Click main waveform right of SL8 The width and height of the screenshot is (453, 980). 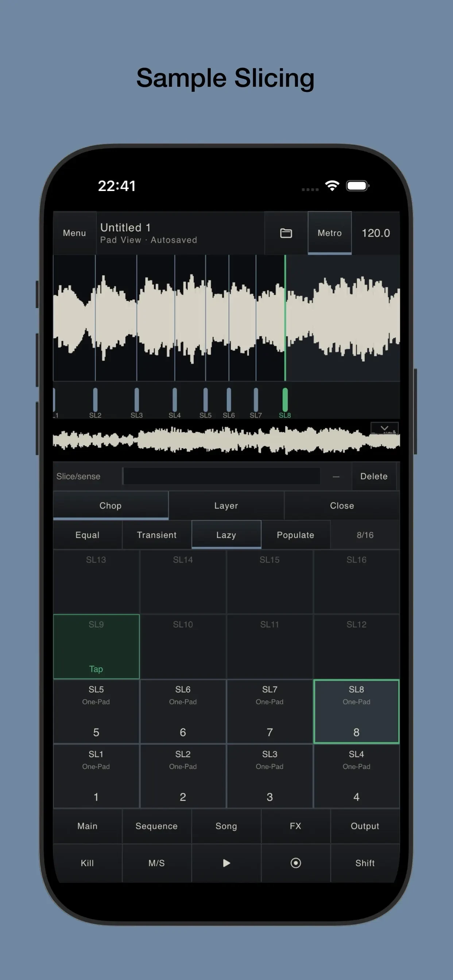(x=342, y=318)
